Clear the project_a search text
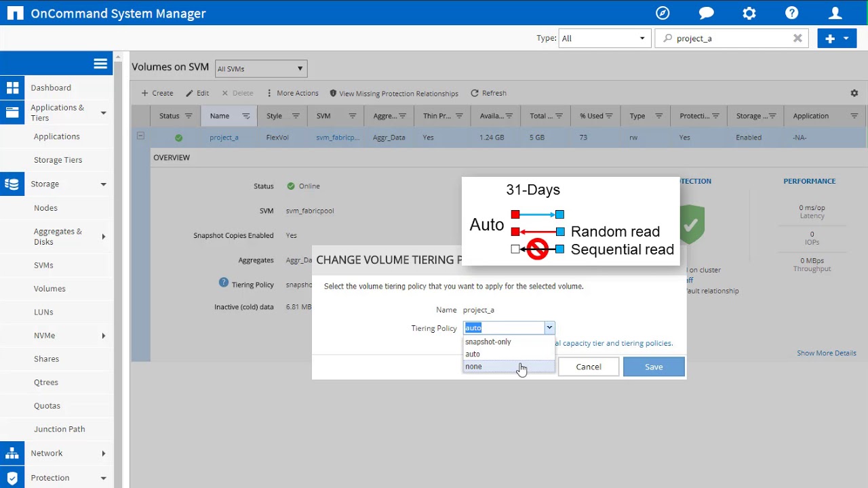This screenshot has width=868, height=488. point(797,39)
